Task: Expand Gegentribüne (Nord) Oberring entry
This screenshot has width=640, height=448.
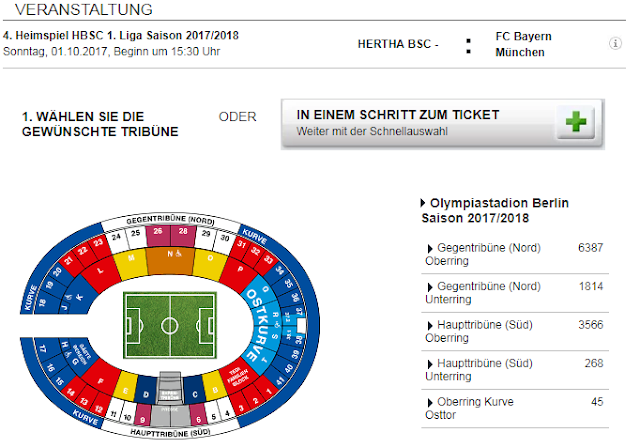Action: pos(430,248)
